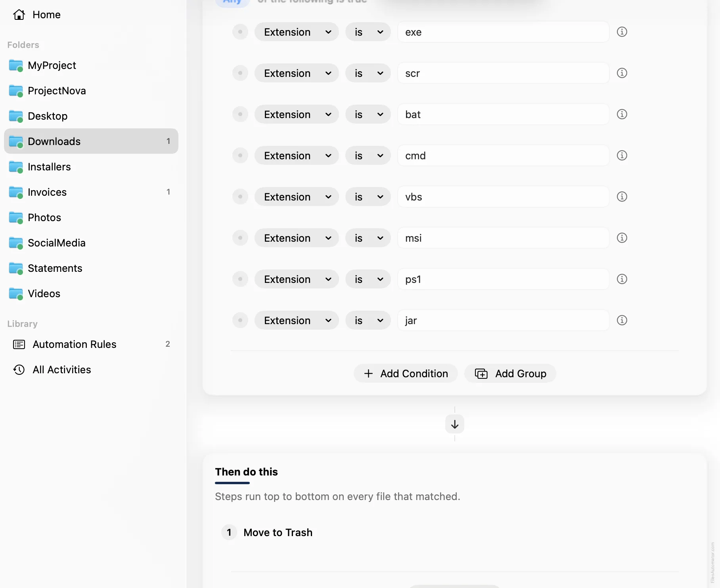This screenshot has width=720, height=588.
Task: Show info for the ps1 condition
Action: point(622,279)
